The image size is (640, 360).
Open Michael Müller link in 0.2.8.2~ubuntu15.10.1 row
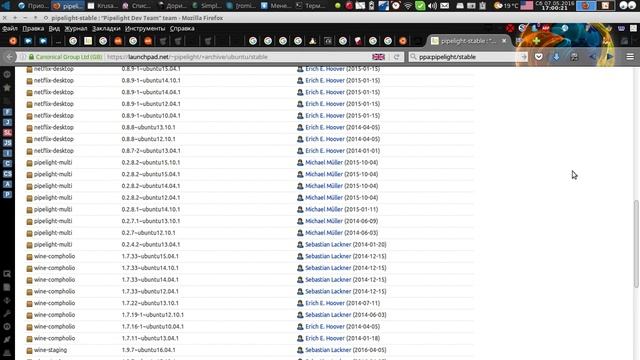tap(324, 162)
